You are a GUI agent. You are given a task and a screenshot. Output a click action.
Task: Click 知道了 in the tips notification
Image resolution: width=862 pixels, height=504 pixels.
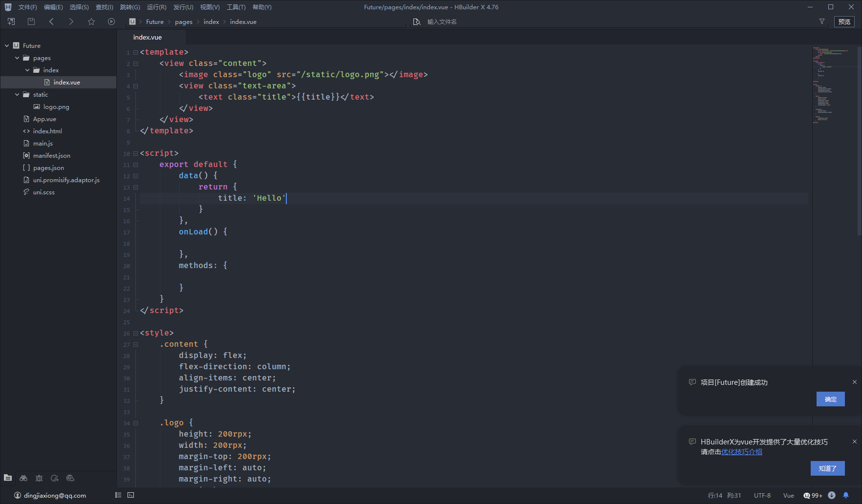click(828, 468)
